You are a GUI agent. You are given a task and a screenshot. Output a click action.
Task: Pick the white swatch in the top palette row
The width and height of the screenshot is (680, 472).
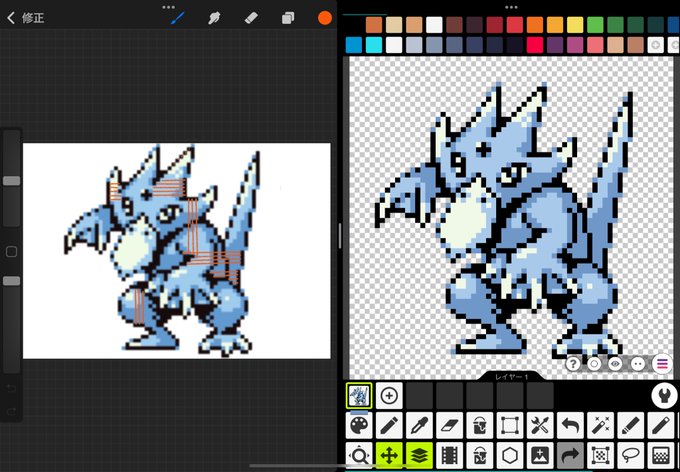point(434,25)
